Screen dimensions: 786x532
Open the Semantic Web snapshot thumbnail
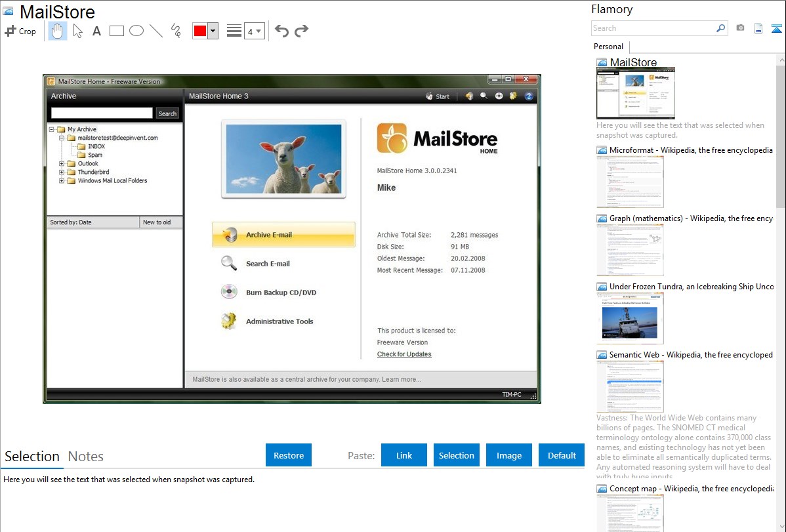630,386
